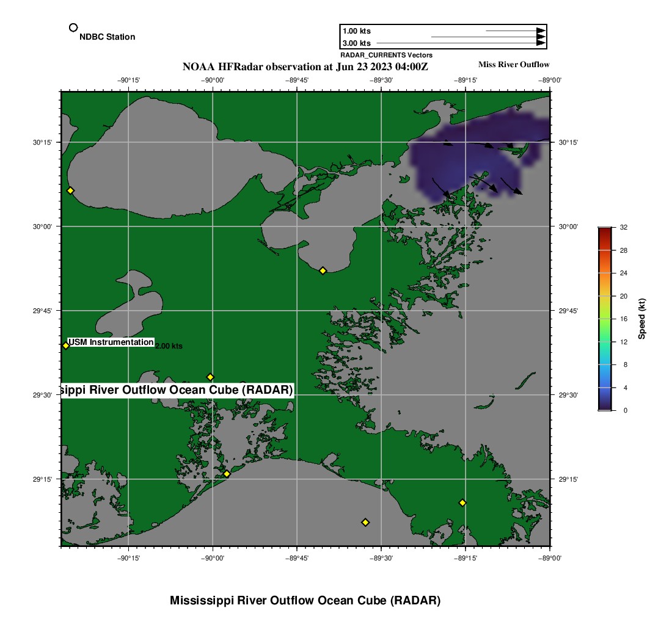
Task: Click the NDBC Station circle legend symbol
Action: [x=73, y=27]
